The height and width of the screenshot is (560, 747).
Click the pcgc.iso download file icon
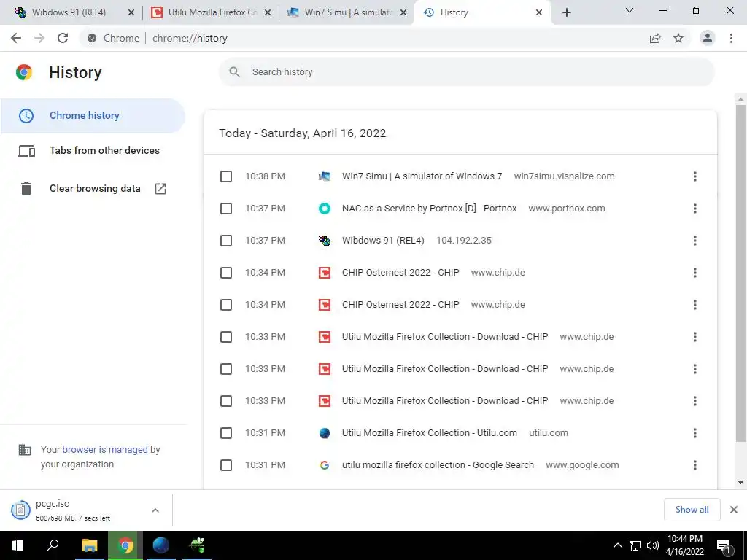point(20,510)
